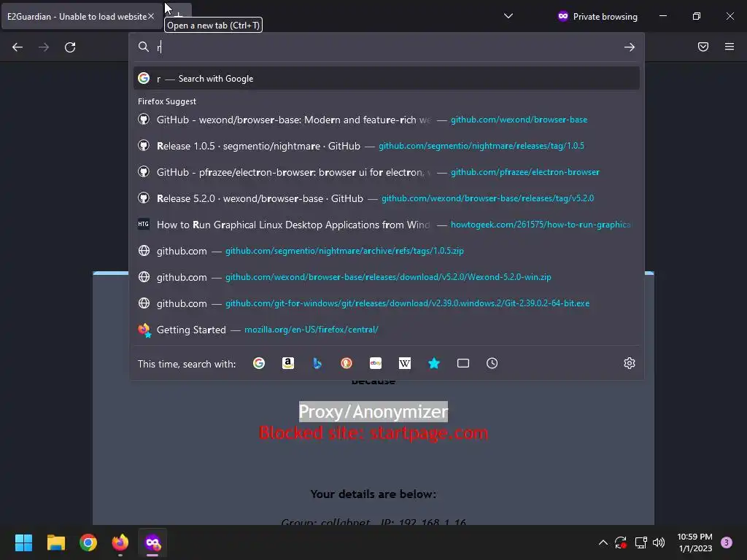747x560 pixels.
Task: Click the forward navigation arrow
Action: coord(44,47)
